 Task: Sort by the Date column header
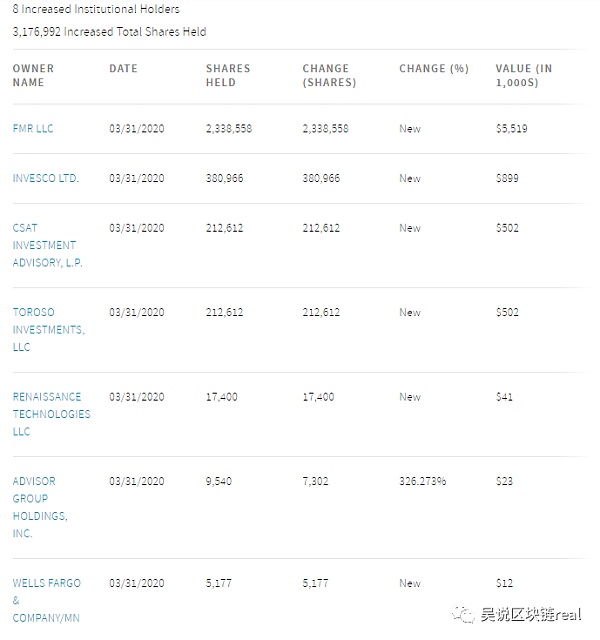[123, 69]
